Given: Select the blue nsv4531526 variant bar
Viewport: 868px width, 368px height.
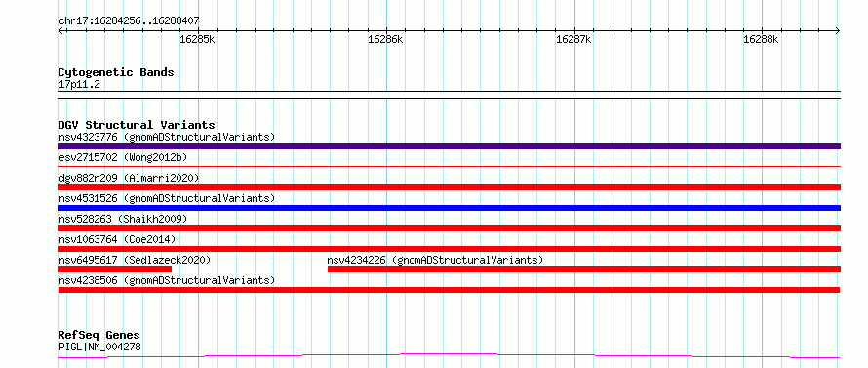Looking at the screenshot, I should point(449,208).
